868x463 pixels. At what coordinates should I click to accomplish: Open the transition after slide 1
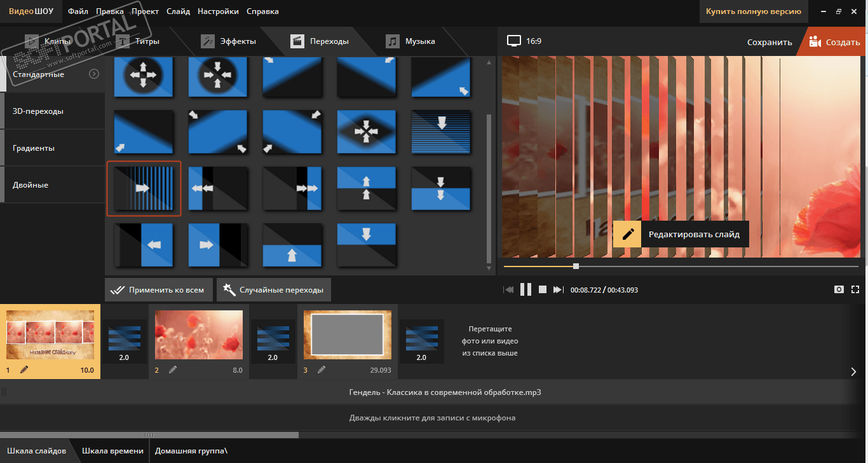(x=124, y=342)
